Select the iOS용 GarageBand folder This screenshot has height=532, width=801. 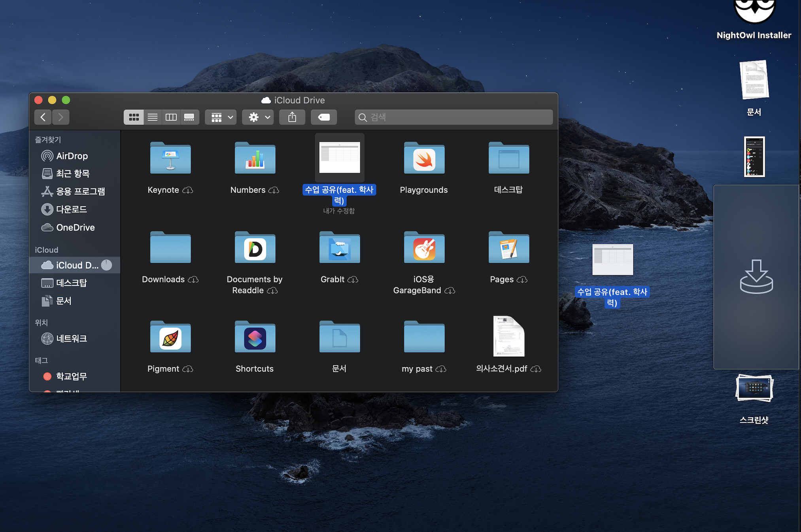click(424, 248)
